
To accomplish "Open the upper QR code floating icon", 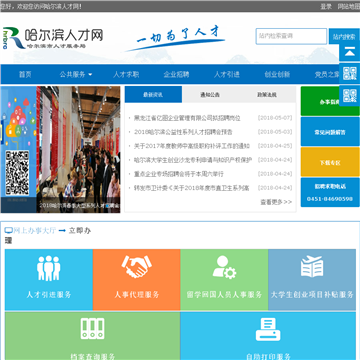I will tap(349, 73).
